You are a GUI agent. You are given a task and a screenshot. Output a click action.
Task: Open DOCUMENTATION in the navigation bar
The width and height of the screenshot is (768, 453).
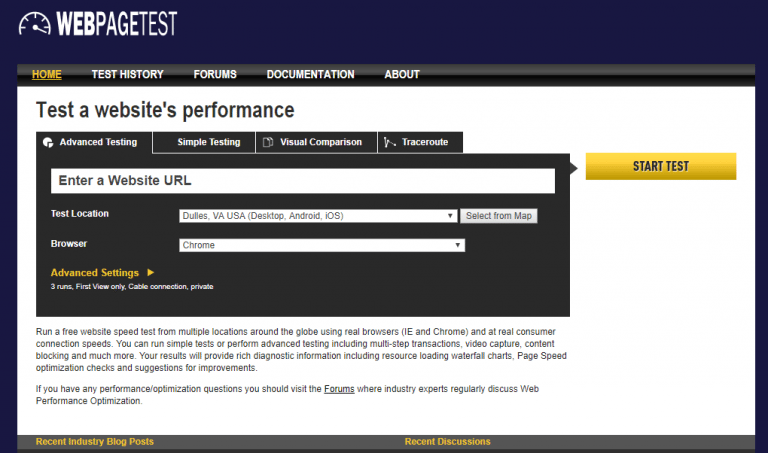click(311, 74)
